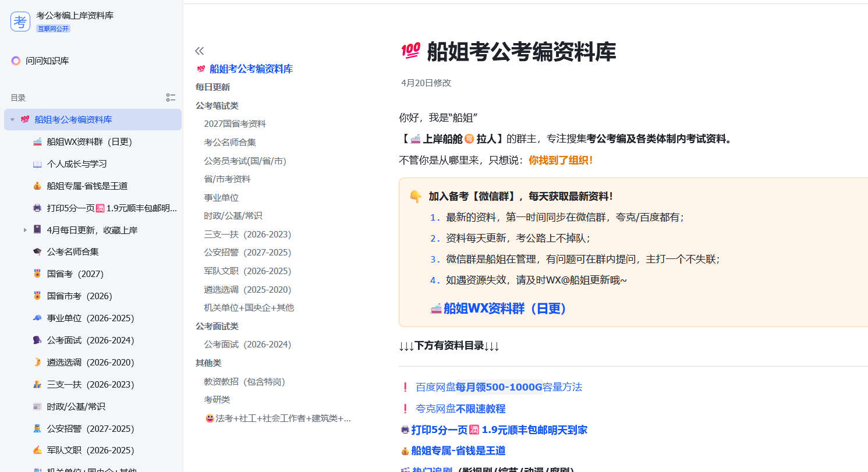Click the graduation cap icon beside 公考名师合集
Viewport: 868px width, 472px height.
pyautogui.click(x=37, y=251)
